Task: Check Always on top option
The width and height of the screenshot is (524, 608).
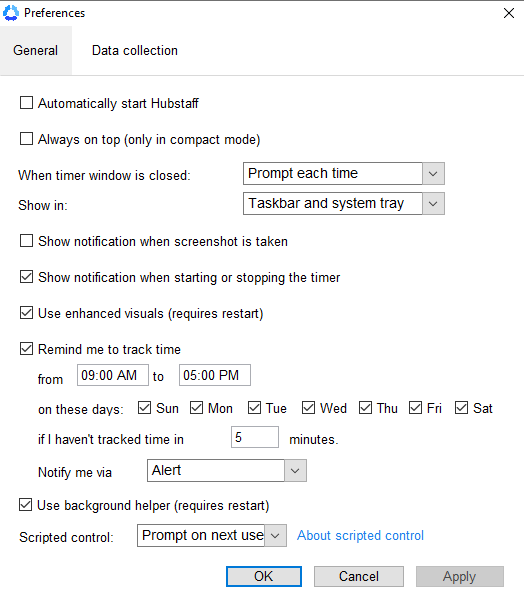Action: point(26,139)
